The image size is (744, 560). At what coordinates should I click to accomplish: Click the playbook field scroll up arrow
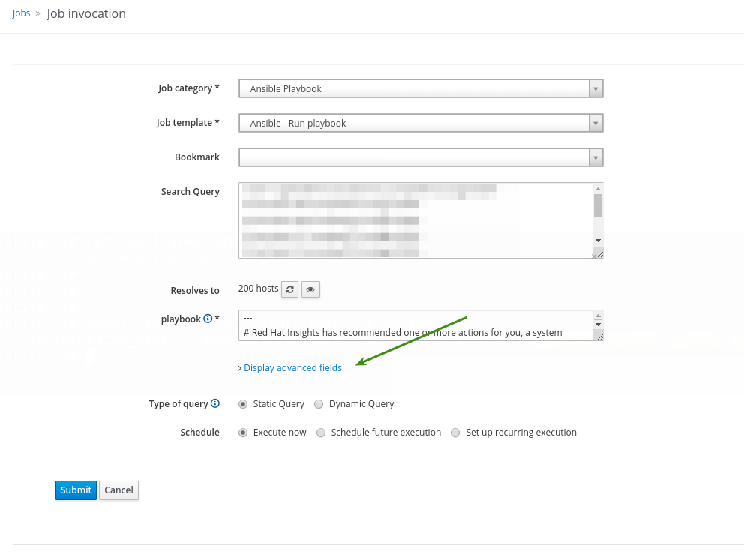[598, 316]
